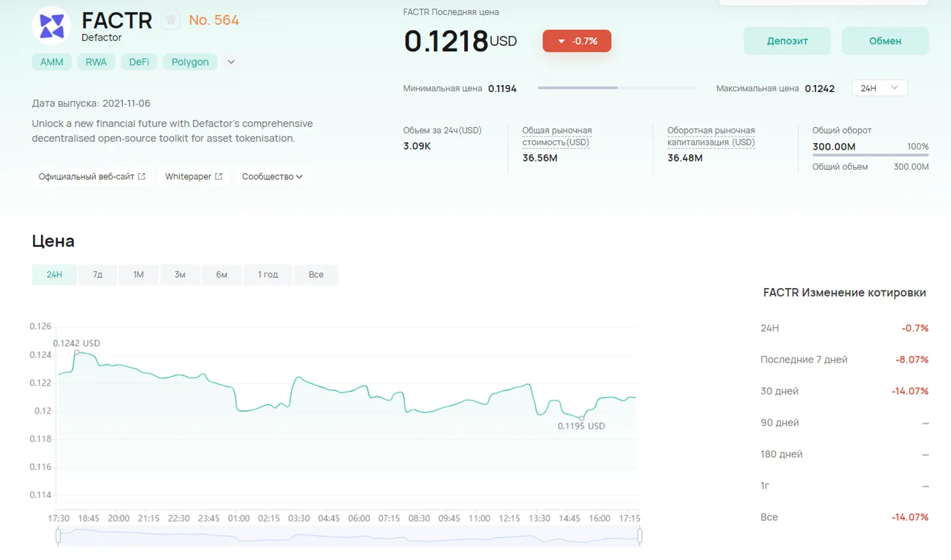
Task: Click the 180 дней row label
Action: point(782,454)
